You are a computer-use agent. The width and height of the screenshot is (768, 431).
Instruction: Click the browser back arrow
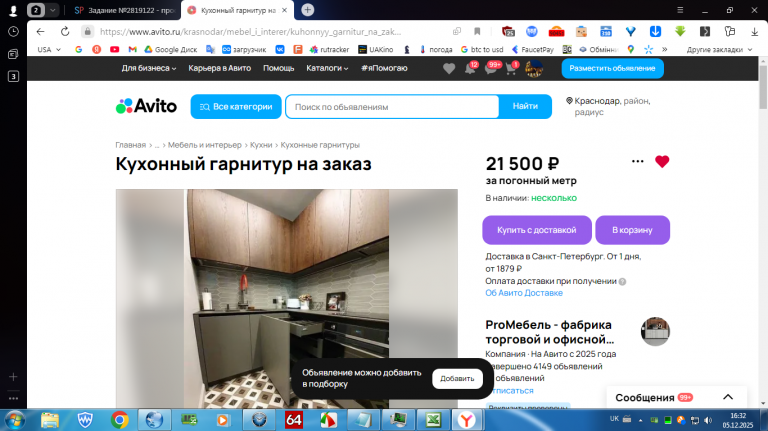point(40,31)
